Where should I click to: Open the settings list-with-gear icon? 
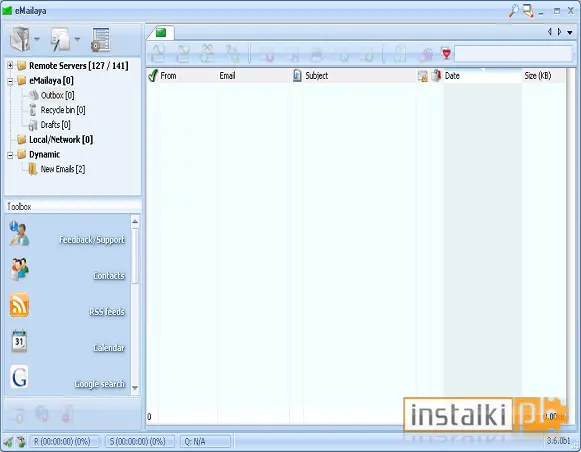pyautogui.click(x=100, y=39)
